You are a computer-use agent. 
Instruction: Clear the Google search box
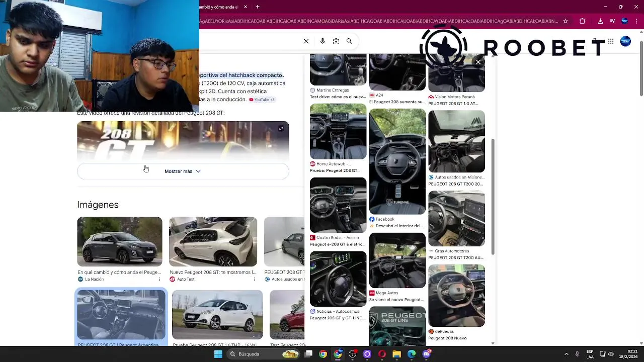(306, 41)
